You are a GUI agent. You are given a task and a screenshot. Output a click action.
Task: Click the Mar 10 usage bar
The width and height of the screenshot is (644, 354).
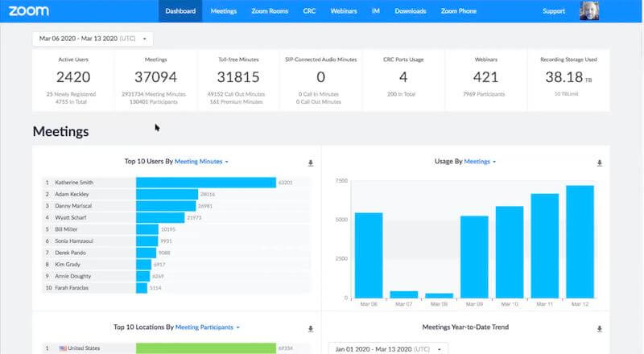coord(510,252)
